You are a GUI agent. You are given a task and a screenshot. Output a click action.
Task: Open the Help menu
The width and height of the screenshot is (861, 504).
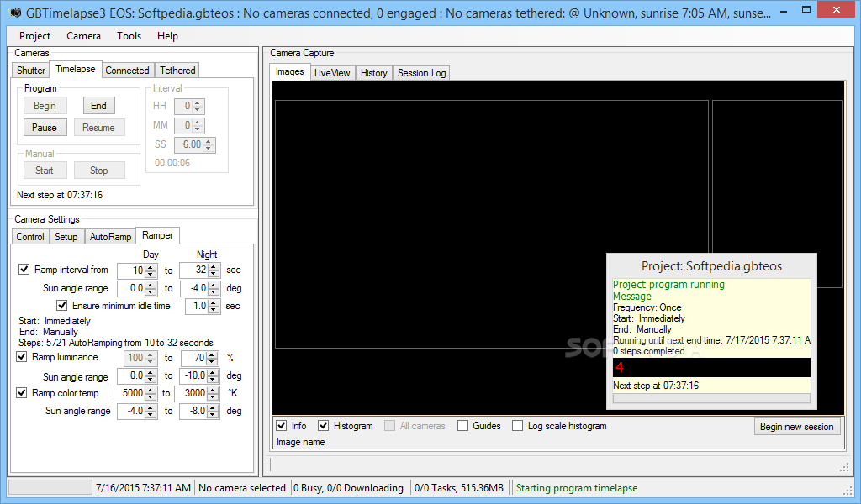167,36
